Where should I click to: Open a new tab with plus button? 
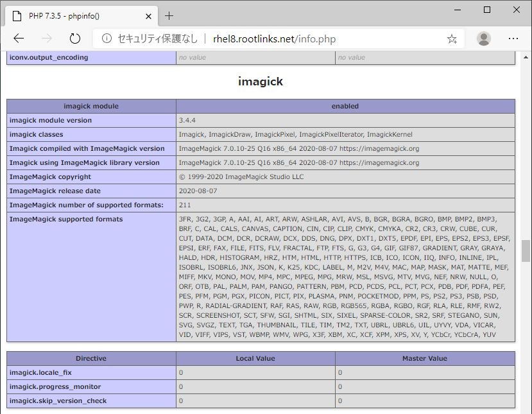169,16
